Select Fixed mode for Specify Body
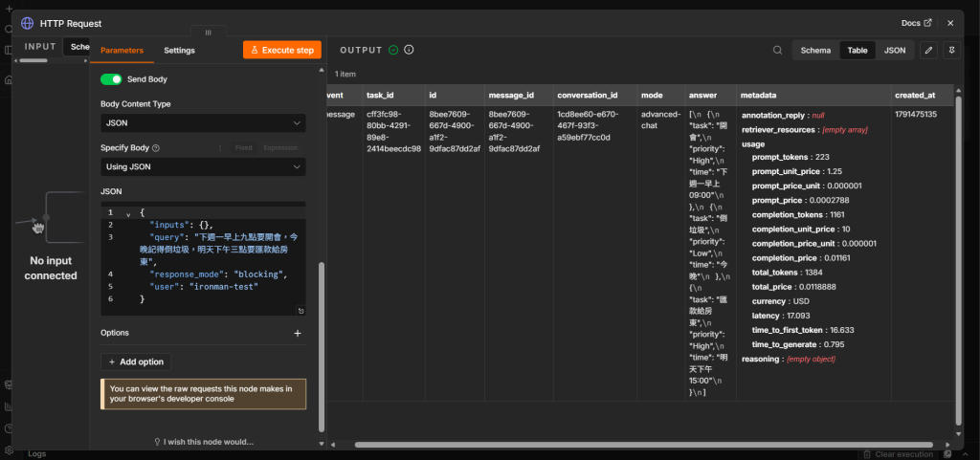The width and height of the screenshot is (980, 460). tap(244, 148)
